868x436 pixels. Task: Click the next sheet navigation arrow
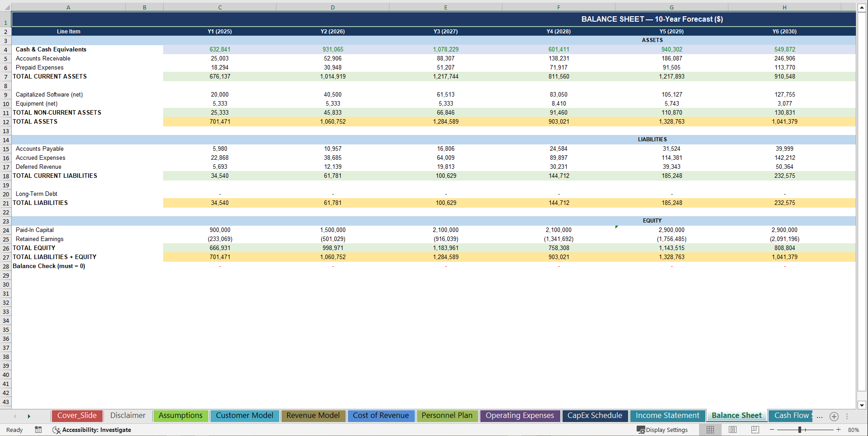coord(29,416)
